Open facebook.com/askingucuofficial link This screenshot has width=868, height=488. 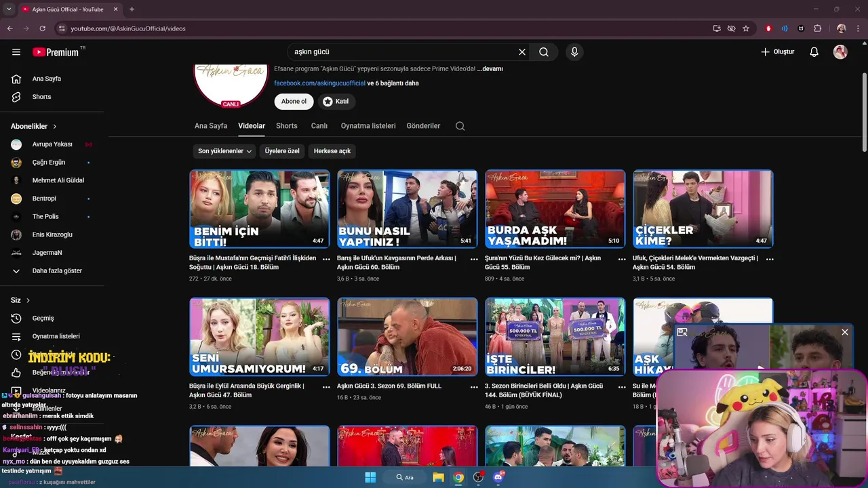pos(319,83)
